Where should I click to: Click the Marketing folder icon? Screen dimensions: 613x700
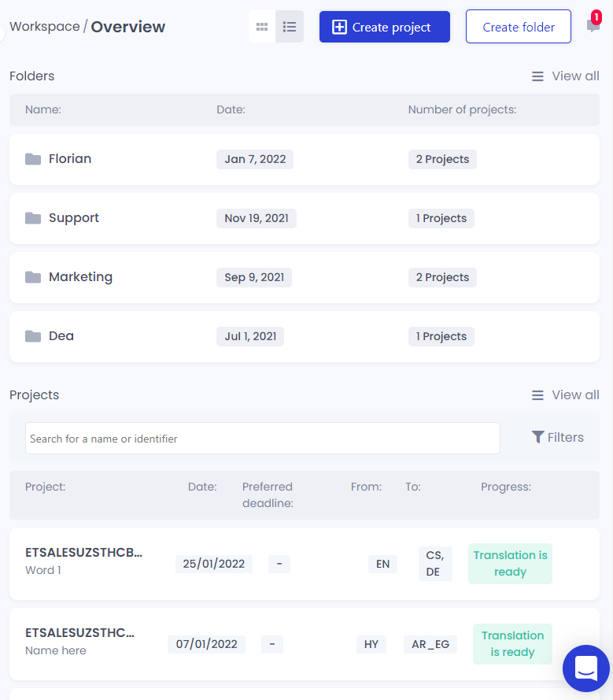point(33,277)
